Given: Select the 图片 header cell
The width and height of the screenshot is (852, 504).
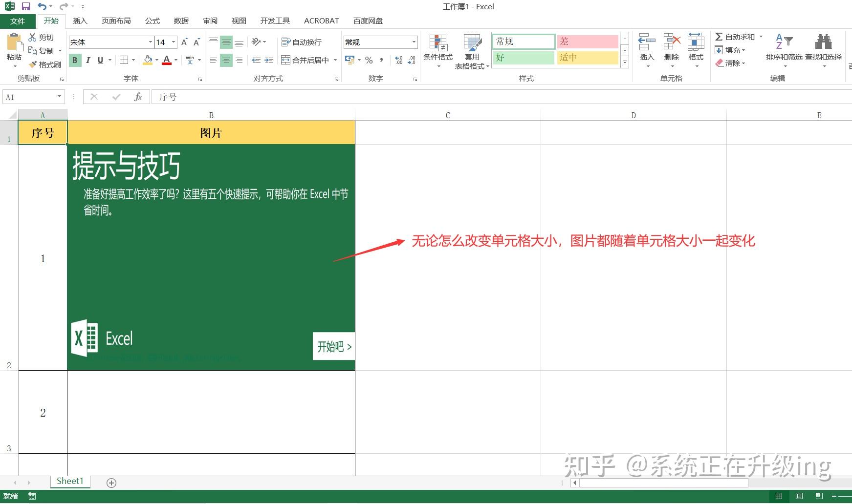Looking at the screenshot, I should pyautogui.click(x=211, y=133).
